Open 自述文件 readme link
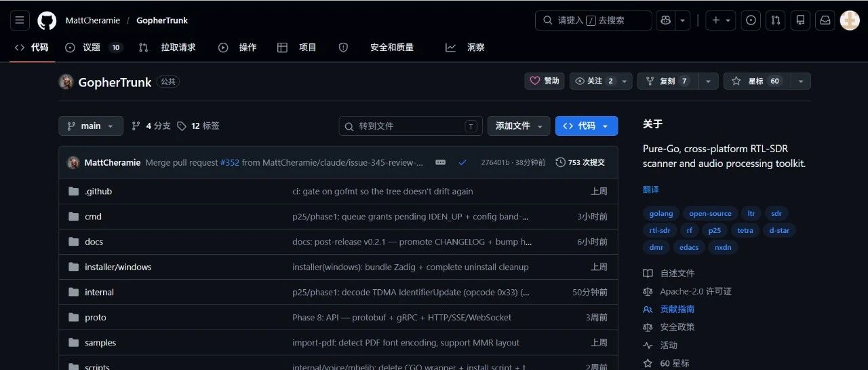 [669, 273]
